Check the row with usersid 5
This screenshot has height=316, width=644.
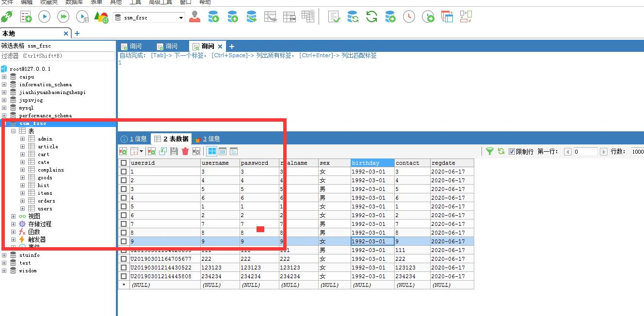pyautogui.click(x=124, y=206)
